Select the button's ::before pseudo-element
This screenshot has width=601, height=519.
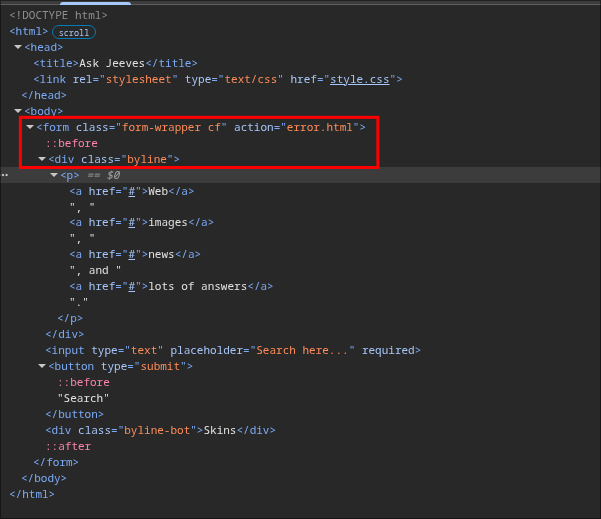click(x=84, y=383)
